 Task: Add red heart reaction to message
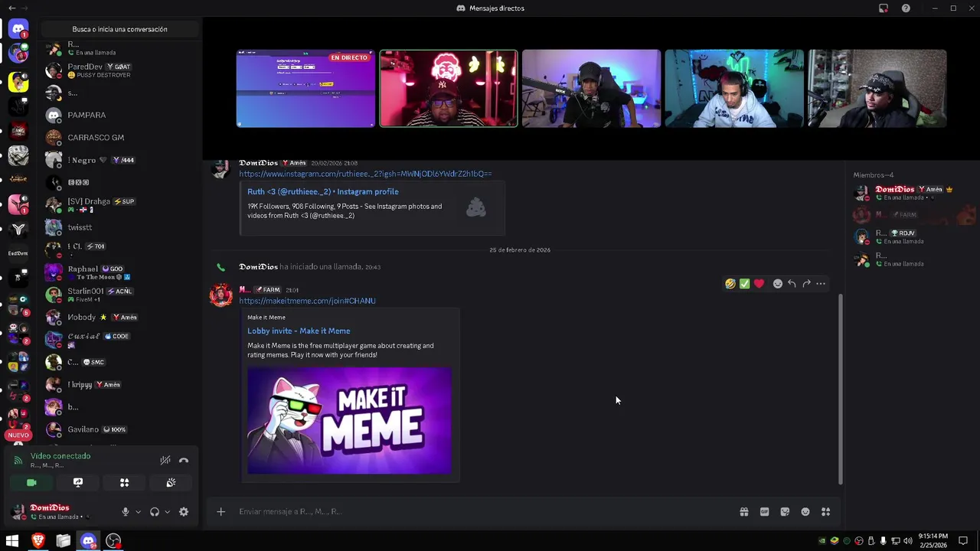point(759,284)
